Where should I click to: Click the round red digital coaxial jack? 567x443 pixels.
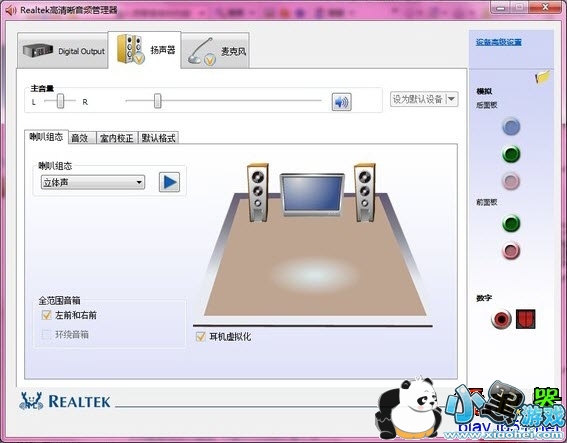(x=501, y=319)
